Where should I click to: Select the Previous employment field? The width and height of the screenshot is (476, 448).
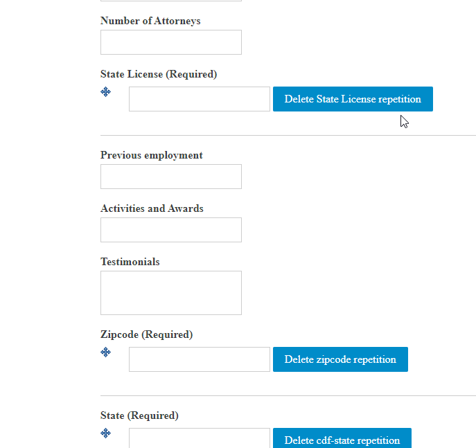click(171, 177)
